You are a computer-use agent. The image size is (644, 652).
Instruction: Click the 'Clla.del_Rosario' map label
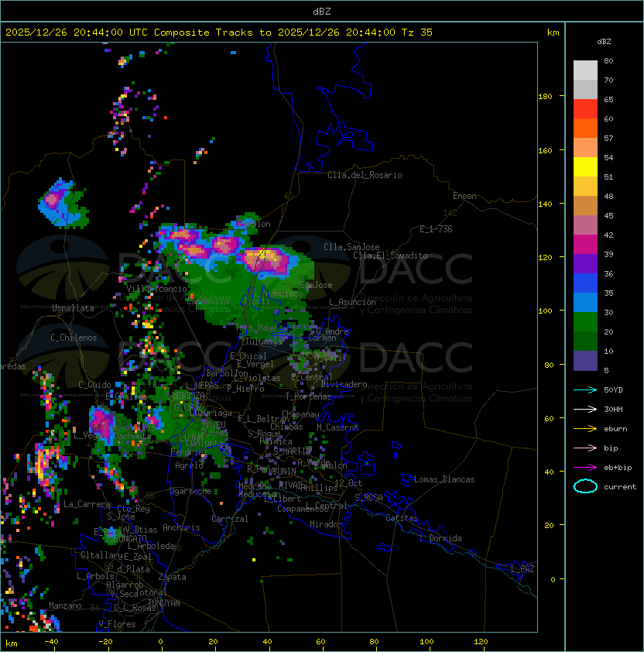click(365, 175)
